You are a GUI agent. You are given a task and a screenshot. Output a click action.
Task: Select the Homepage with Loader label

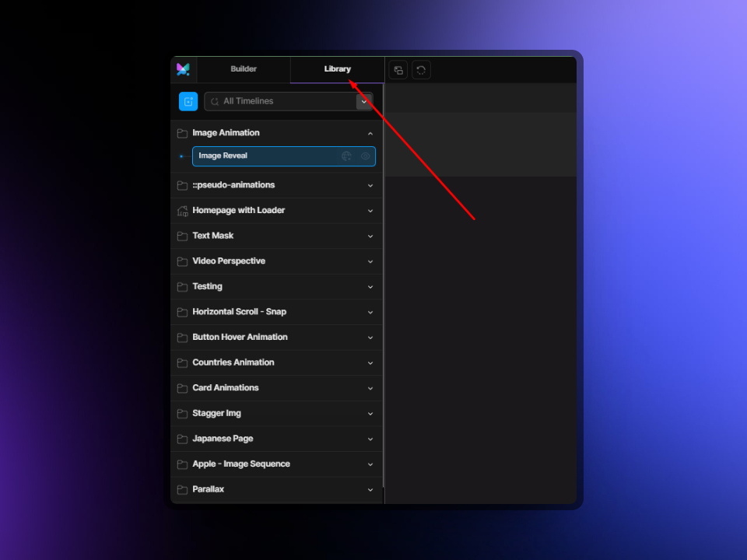[239, 210]
